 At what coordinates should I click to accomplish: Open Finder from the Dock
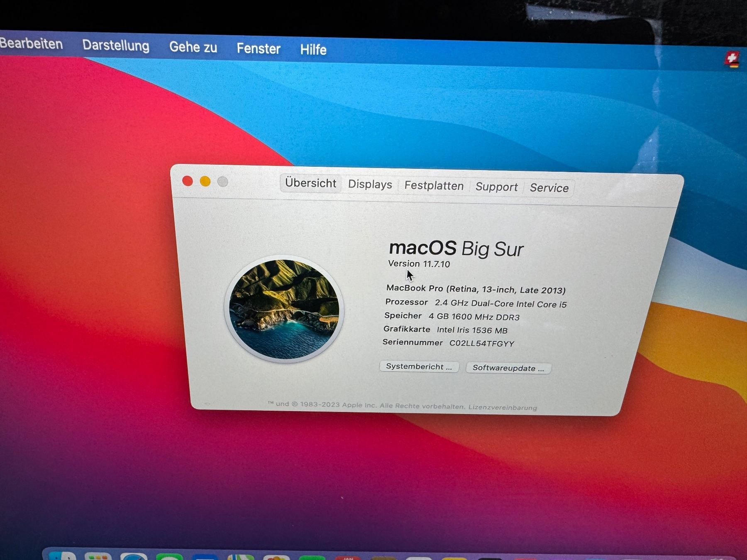pos(62,555)
